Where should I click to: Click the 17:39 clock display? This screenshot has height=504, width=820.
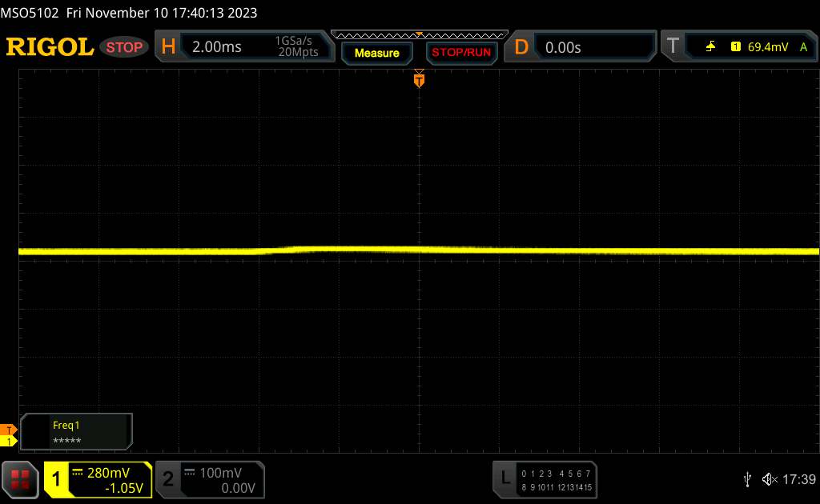798,479
